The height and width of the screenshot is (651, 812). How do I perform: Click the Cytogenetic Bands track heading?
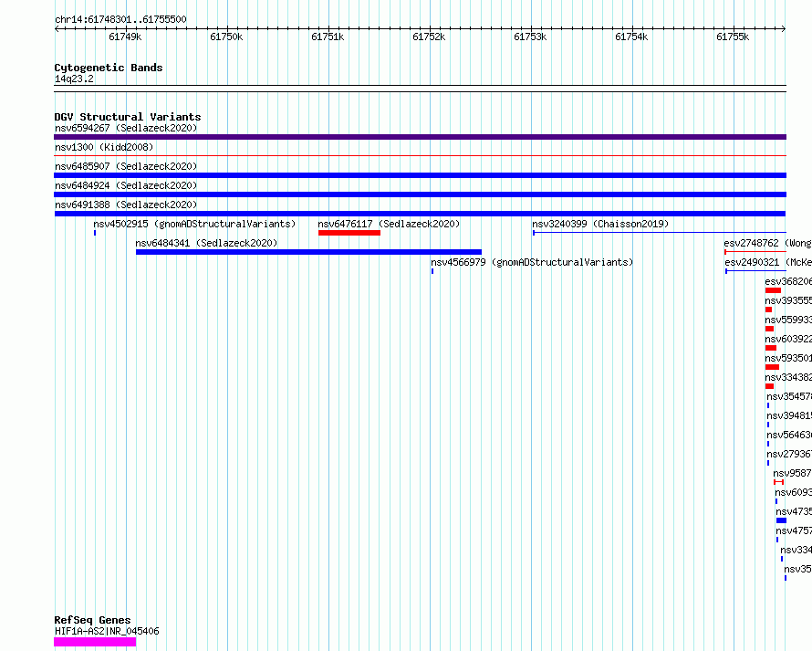tap(109, 68)
